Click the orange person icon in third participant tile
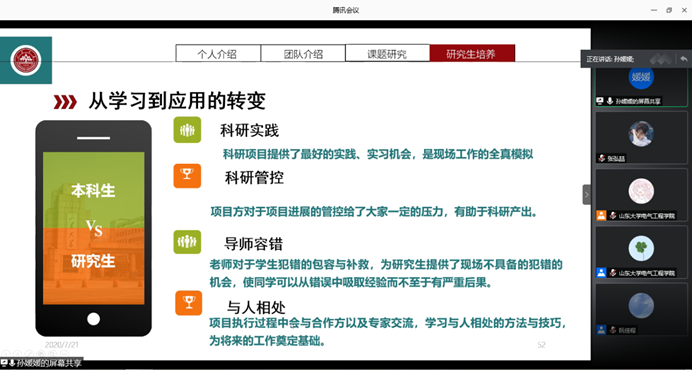The height and width of the screenshot is (370, 692). coord(601,215)
